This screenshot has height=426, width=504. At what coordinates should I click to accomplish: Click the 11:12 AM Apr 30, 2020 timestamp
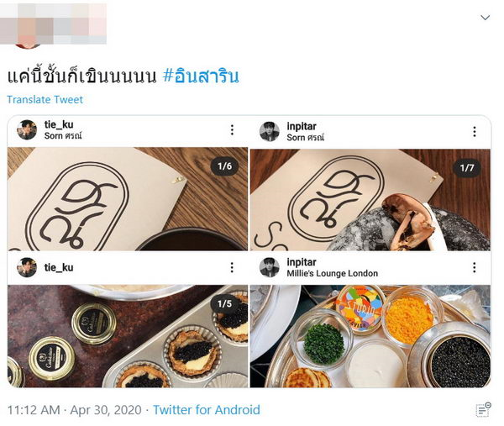pos(74,410)
